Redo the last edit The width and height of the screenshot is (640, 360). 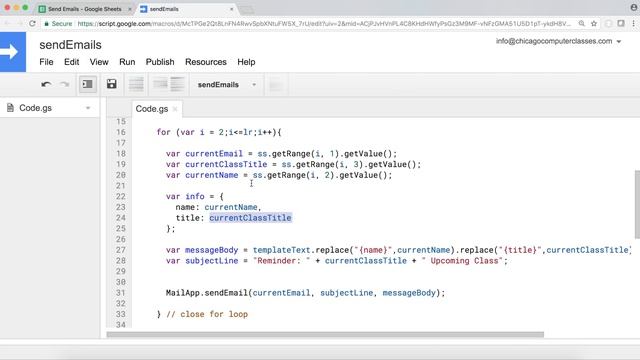pos(64,84)
